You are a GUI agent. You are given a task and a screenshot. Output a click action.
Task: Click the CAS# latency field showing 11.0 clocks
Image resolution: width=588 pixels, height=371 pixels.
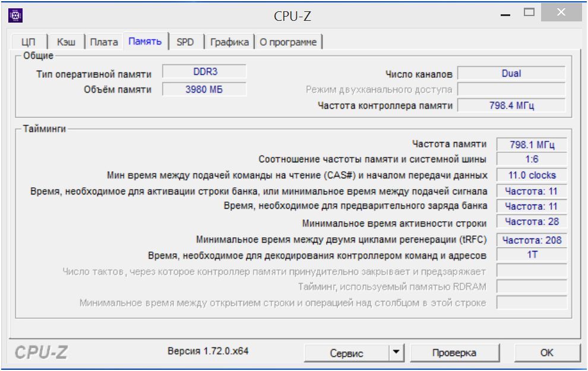530,174
